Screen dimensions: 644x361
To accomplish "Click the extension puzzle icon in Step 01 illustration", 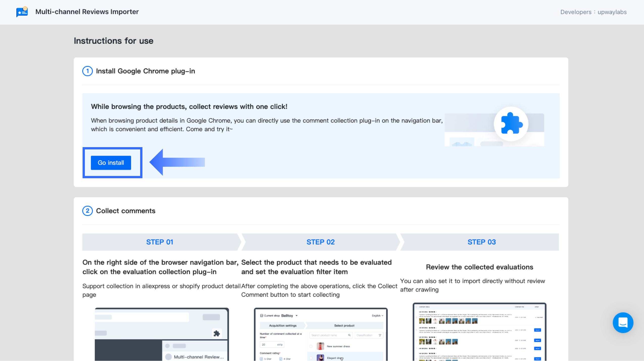I will pyautogui.click(x=216, y=333).
